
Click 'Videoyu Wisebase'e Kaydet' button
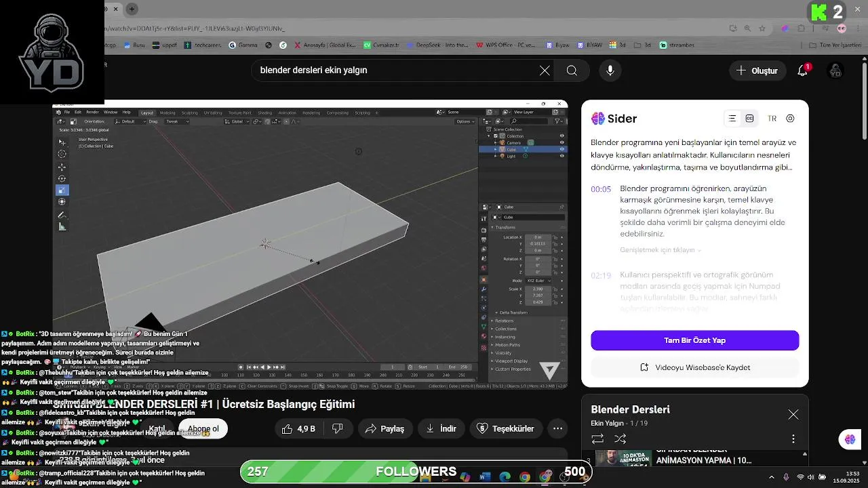coord(694,367)
